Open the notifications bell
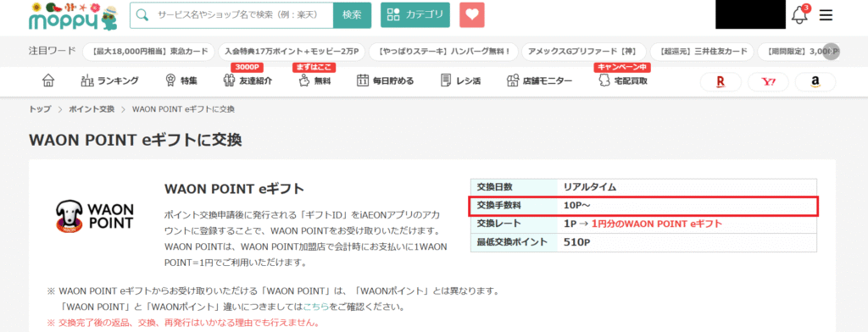The height and width of the screenshot is (332, 868). point(799,15)
